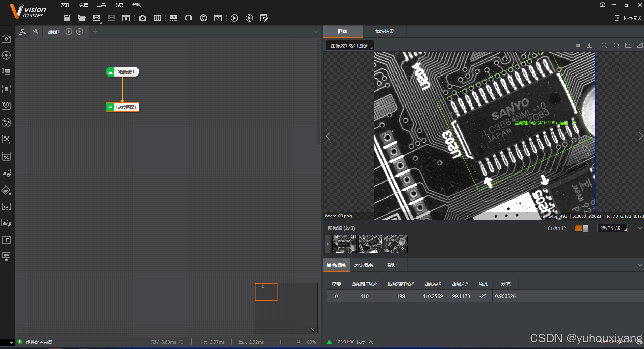The height and width of the screenshot is (349, 644).
Task: Open the deep learning tools sidebar icon
Action: pos(6,106)
